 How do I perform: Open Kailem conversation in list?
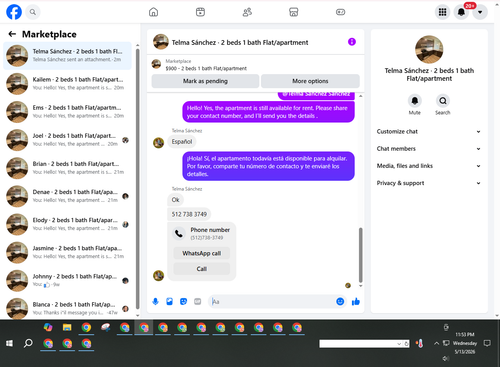67,84
